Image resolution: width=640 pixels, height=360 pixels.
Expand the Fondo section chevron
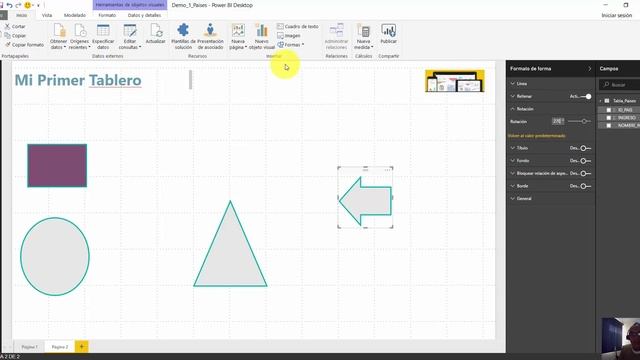point(513,161)
